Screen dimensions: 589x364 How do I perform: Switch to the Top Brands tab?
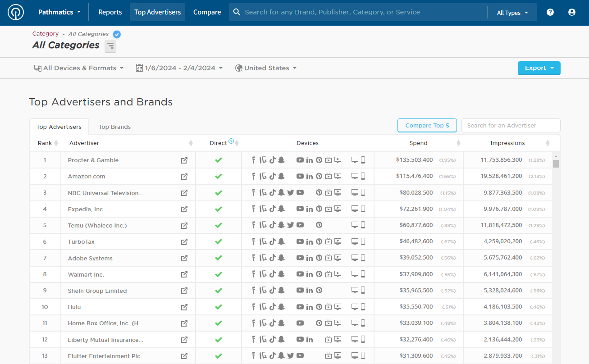click(x=114, y=127)
